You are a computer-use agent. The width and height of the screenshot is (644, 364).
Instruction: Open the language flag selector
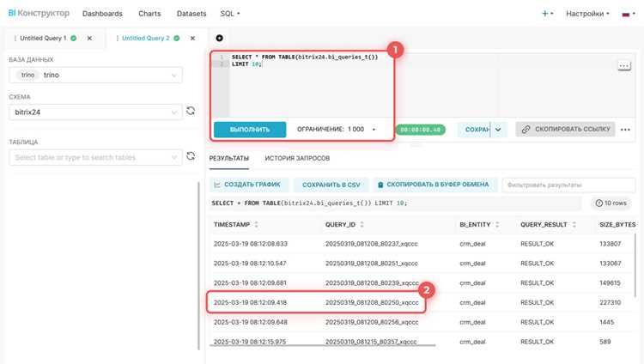tap(629, 14)
